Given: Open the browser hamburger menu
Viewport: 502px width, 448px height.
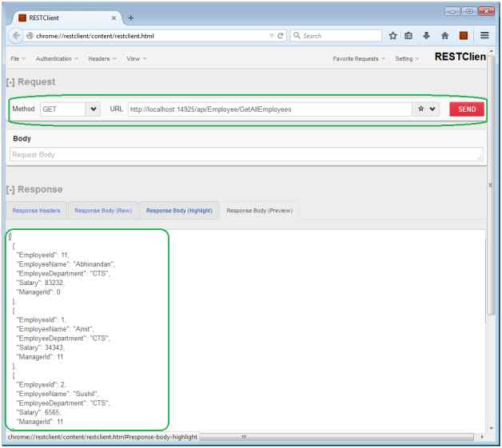Looking at the screenshot, I should click(484, 35).
